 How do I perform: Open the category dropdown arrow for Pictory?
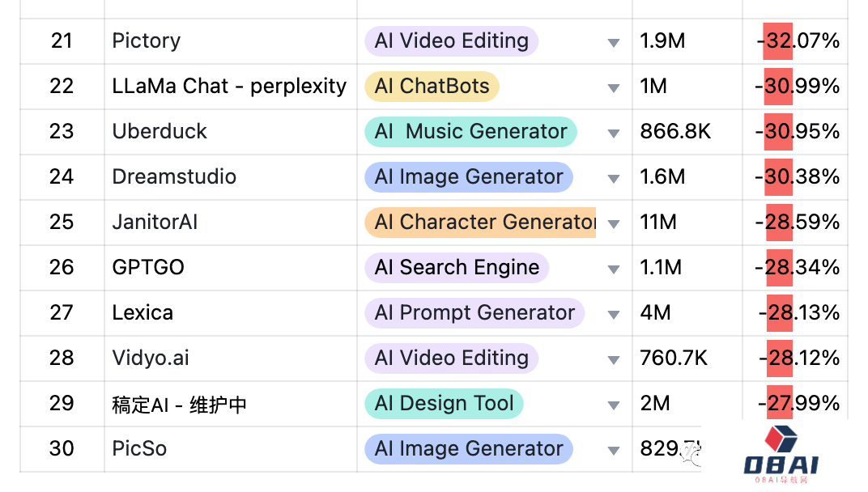click(614, 43)
